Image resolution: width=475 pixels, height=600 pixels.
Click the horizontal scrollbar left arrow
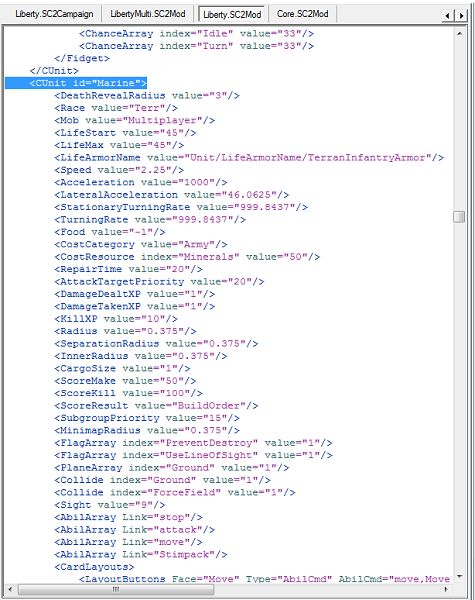point(10,589)
